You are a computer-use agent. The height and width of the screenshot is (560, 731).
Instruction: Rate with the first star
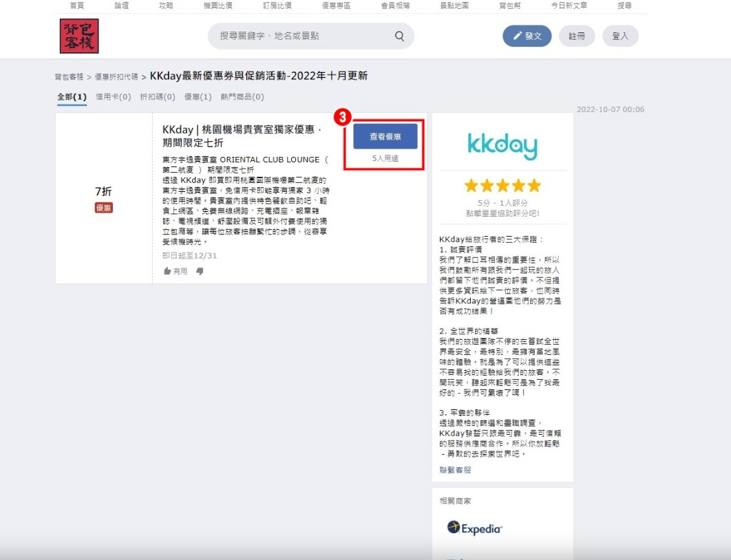tap(472, 186)
